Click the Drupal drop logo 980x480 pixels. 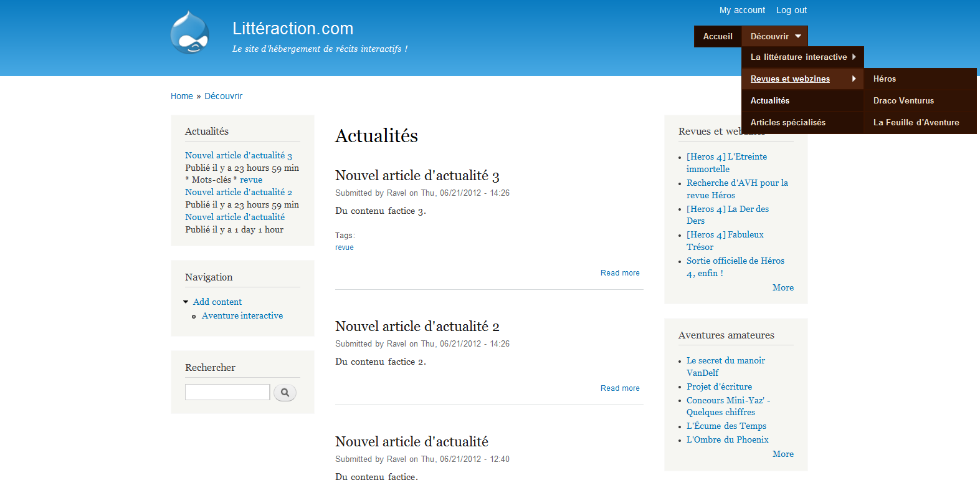(x=189, y=33)
